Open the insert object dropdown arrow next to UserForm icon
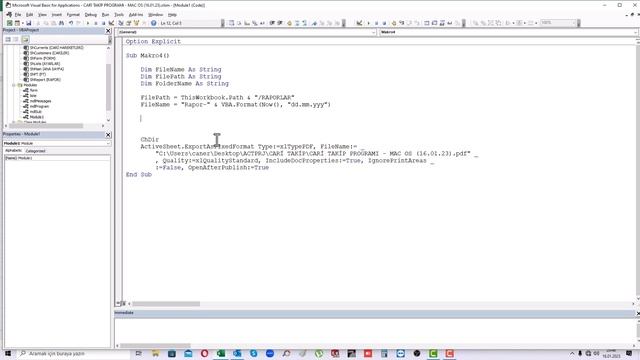 point(22,23)
